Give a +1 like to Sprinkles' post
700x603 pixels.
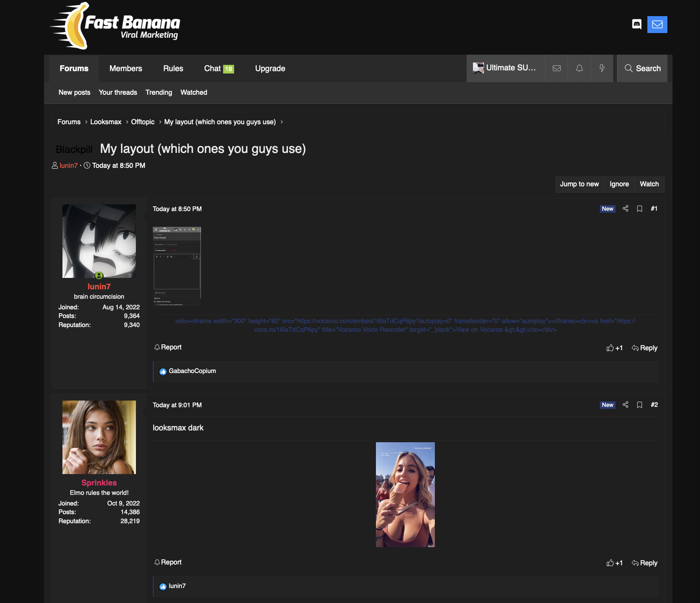click(x=614, y=563)
